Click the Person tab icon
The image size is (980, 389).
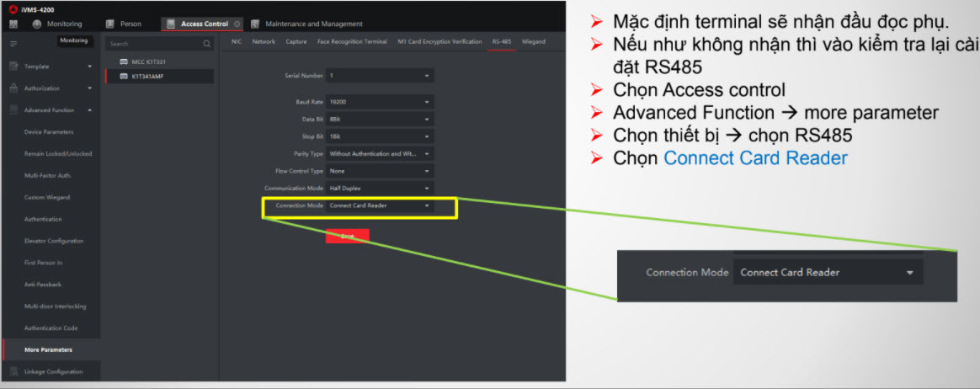pos(110,24)
